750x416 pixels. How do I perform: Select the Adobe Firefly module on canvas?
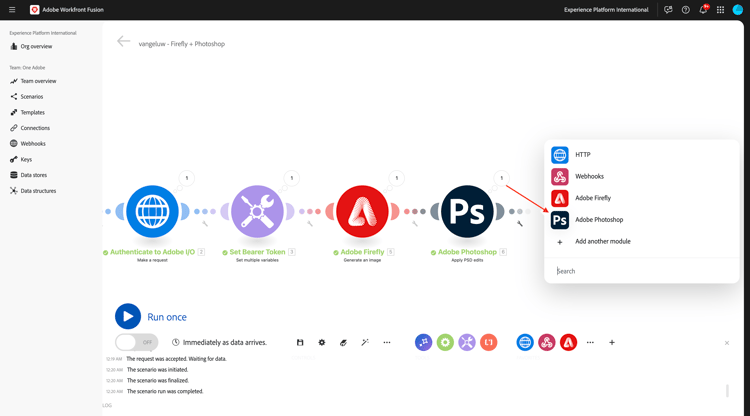(x=362, y=211)
